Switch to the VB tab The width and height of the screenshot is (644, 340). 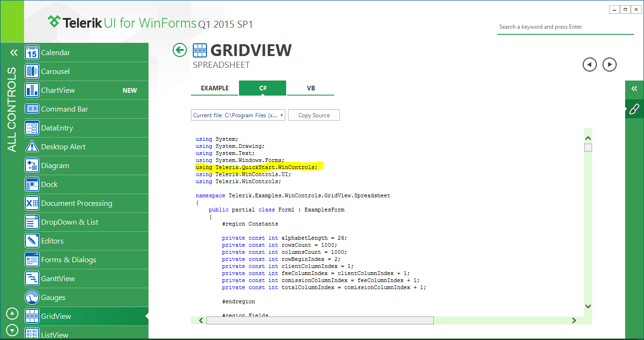click(x=311, y=88)
